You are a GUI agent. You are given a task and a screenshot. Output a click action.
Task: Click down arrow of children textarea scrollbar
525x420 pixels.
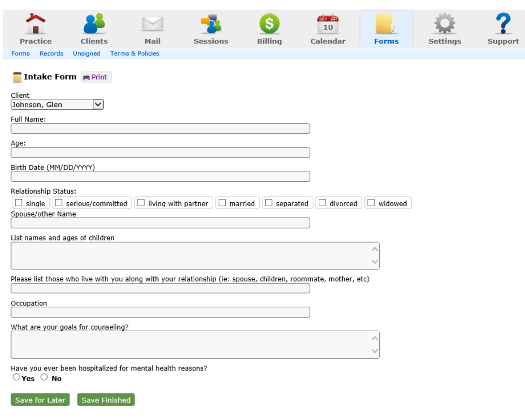pyautogui.click(x=375, y=262)
